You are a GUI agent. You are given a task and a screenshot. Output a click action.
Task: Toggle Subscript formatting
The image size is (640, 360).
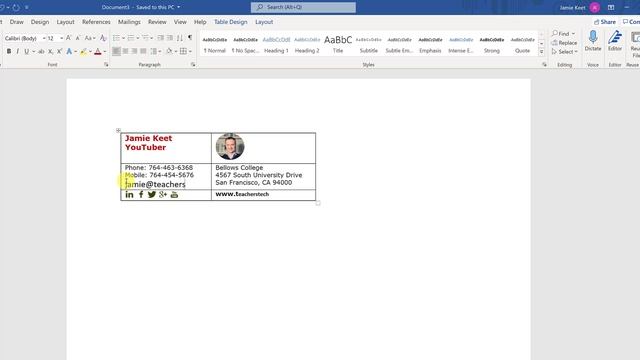pyautogui.click(x=50, y=51)
